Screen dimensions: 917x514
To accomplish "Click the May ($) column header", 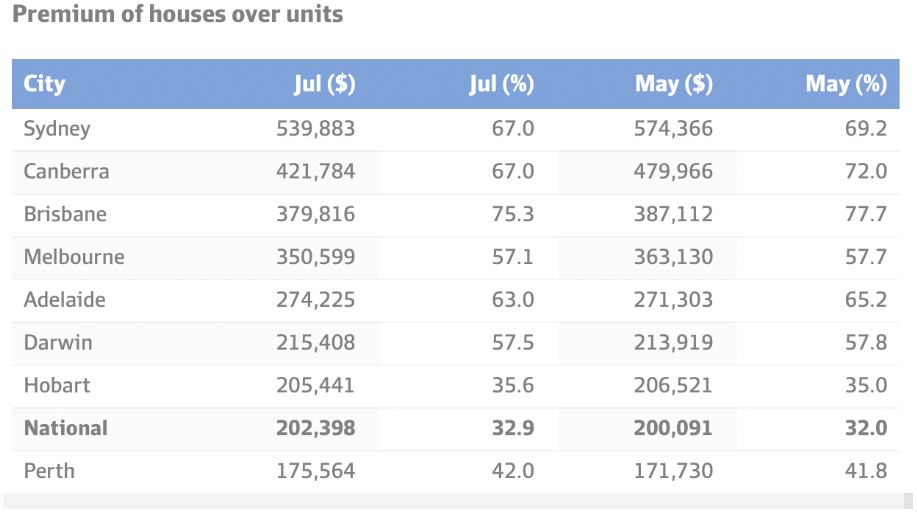I will [673, 84].
